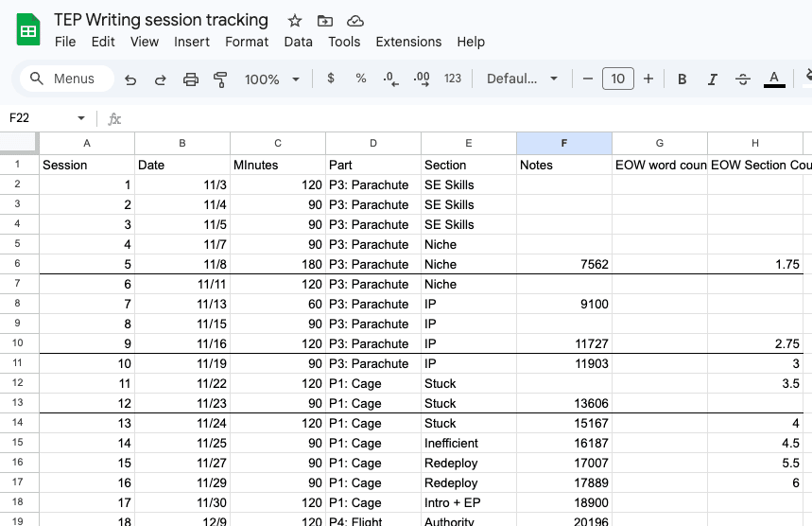This screenshot has height=526, width=812.
Task: Open the name box dropdown arrow
Action: tap(81, 118)
